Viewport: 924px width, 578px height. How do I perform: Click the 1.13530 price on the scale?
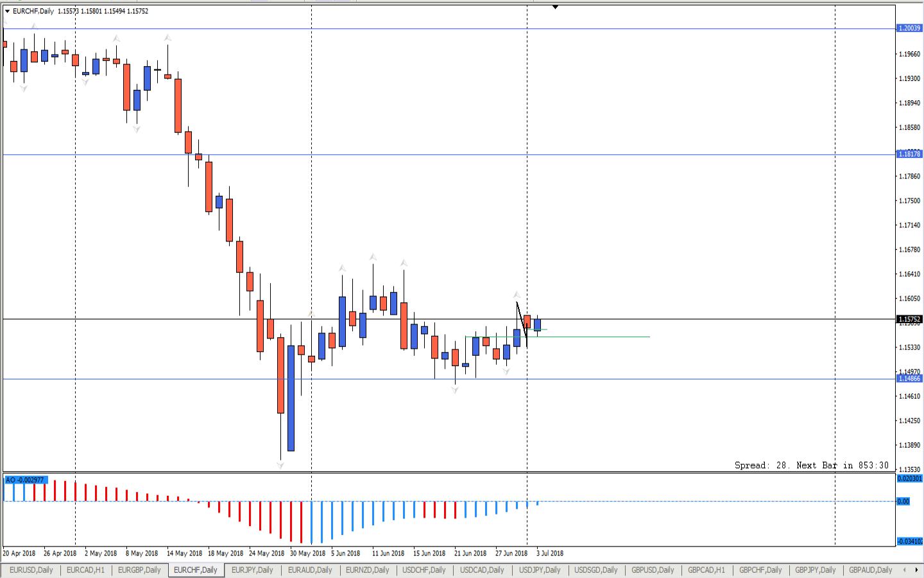pos(910,469)
